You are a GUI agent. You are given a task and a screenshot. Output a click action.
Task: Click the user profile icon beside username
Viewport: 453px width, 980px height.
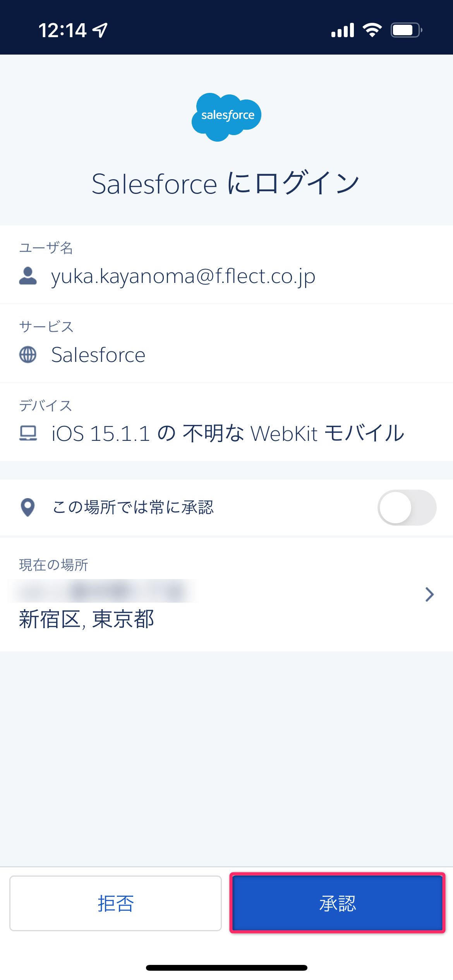(28, 276)
